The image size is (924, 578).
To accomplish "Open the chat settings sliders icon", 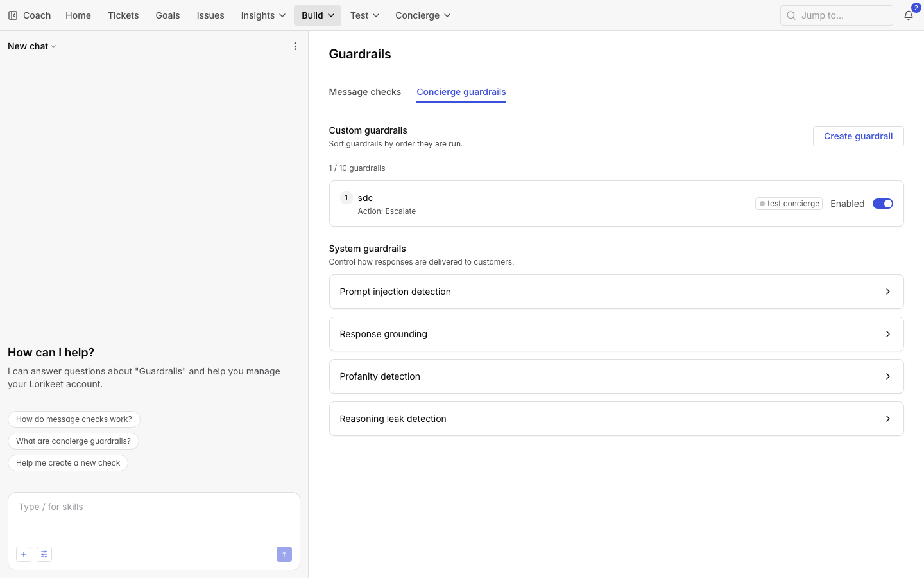I will click(44, 554).
